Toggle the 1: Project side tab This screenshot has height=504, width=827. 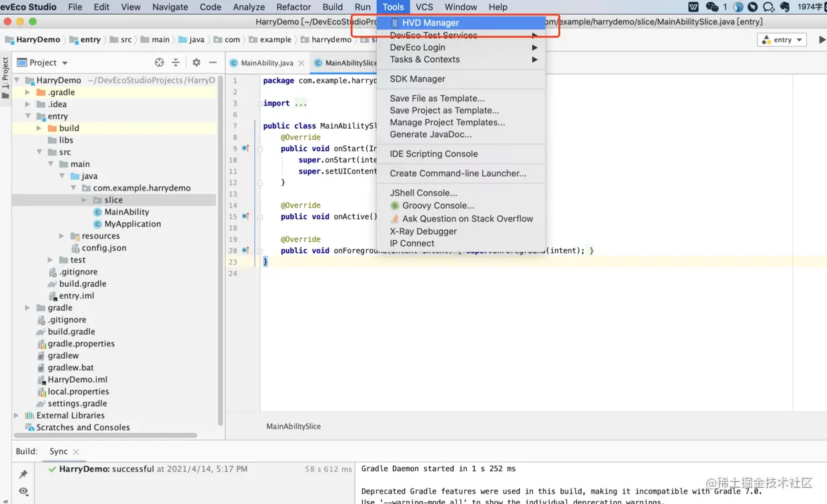(x=5, y=77)
